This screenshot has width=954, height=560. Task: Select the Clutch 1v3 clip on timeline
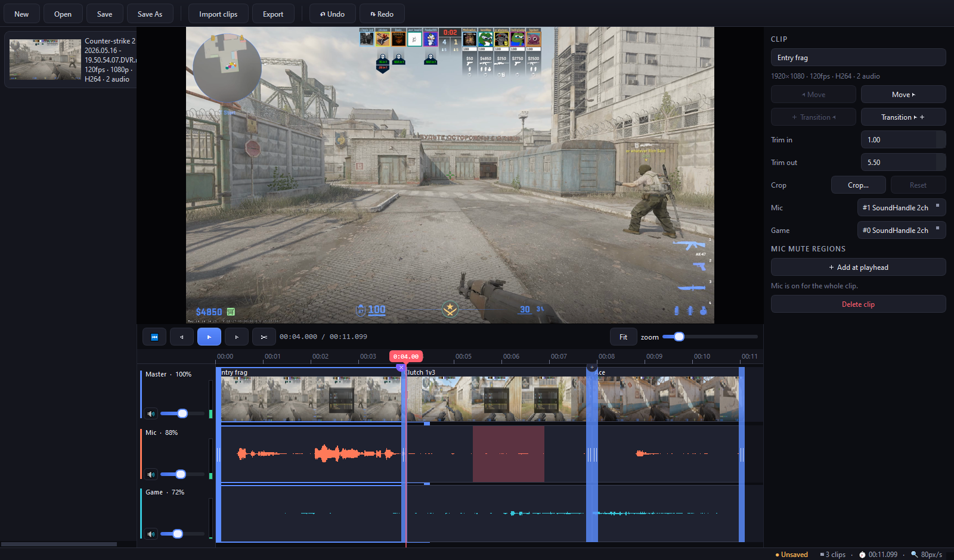point(495,394)
